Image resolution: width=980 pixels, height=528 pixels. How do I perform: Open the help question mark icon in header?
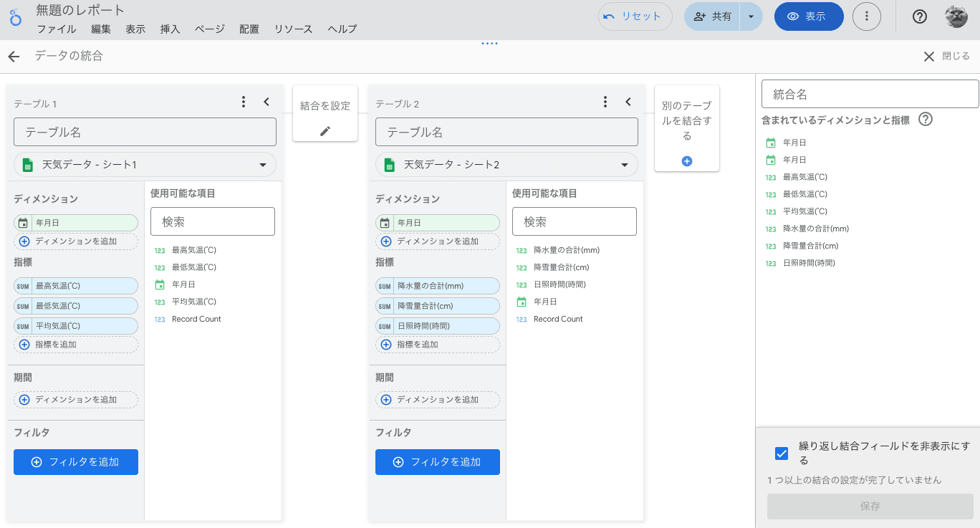920,16
